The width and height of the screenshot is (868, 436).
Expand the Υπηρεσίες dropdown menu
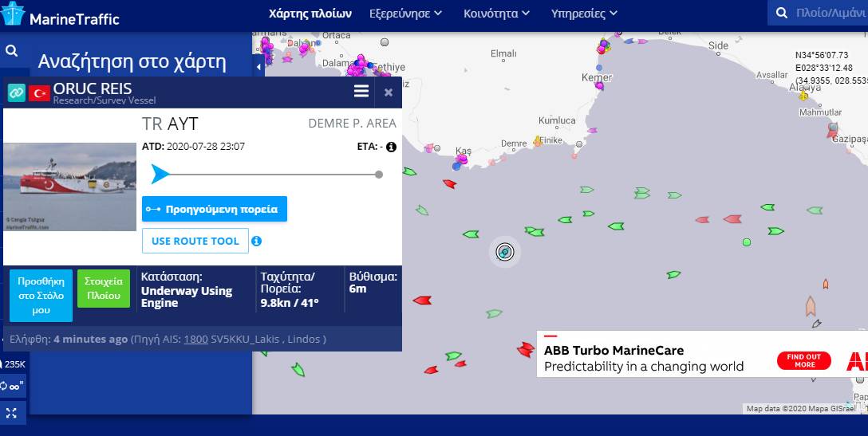pos(583,14)
